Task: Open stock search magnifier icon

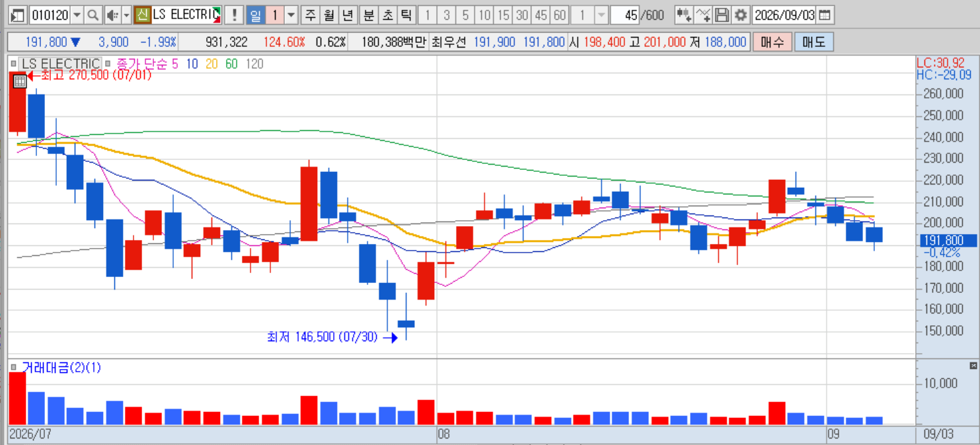Action: point(93,15)
